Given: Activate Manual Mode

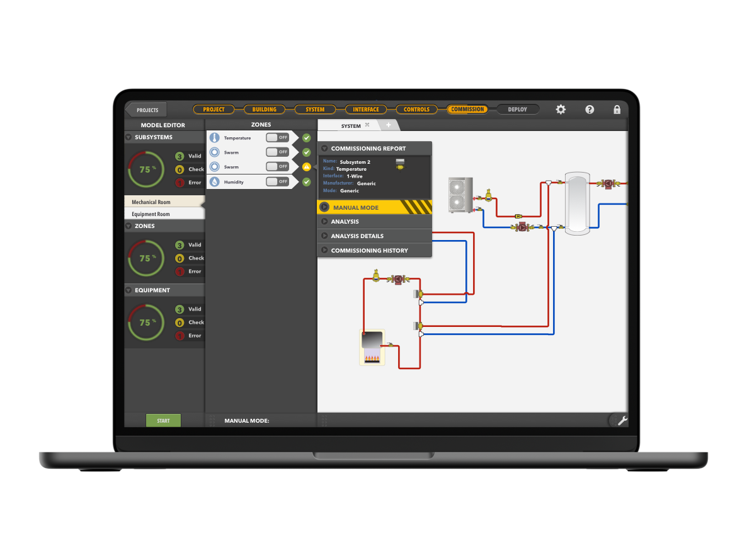Looking at the screenshot, I should pos(356,207).
